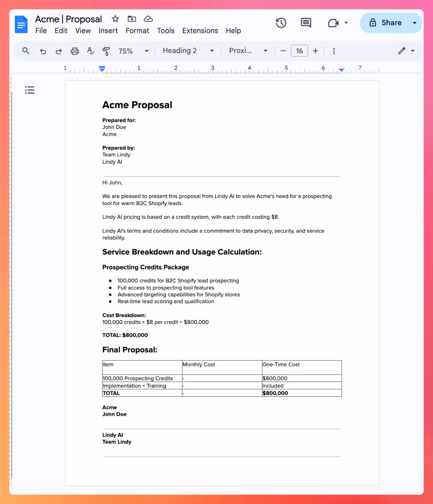433x504 pixels.
Task: Show the document outline list icon
Action: click(30, 90)
